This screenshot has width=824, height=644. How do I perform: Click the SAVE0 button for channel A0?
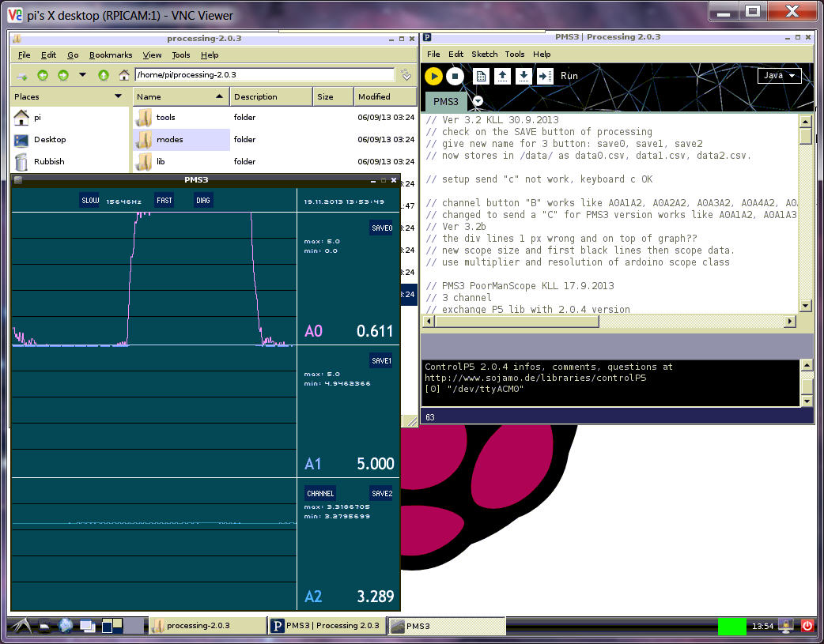(x=381, y=228)
